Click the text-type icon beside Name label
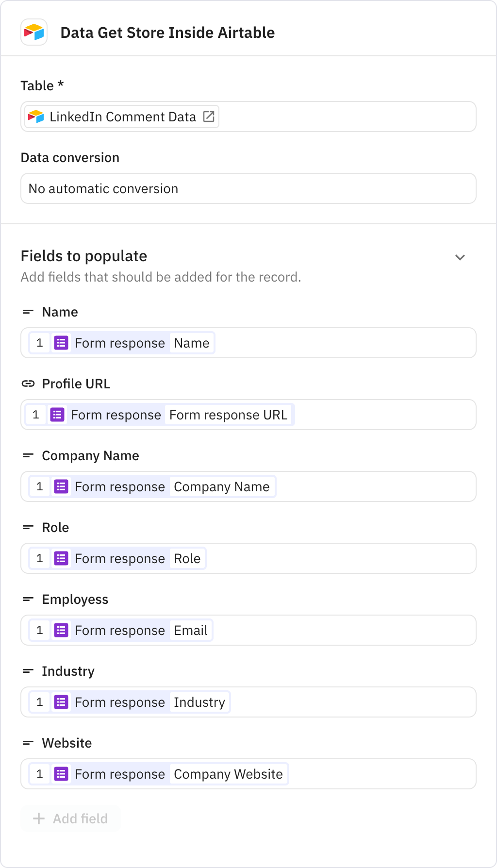 [28, 312]
